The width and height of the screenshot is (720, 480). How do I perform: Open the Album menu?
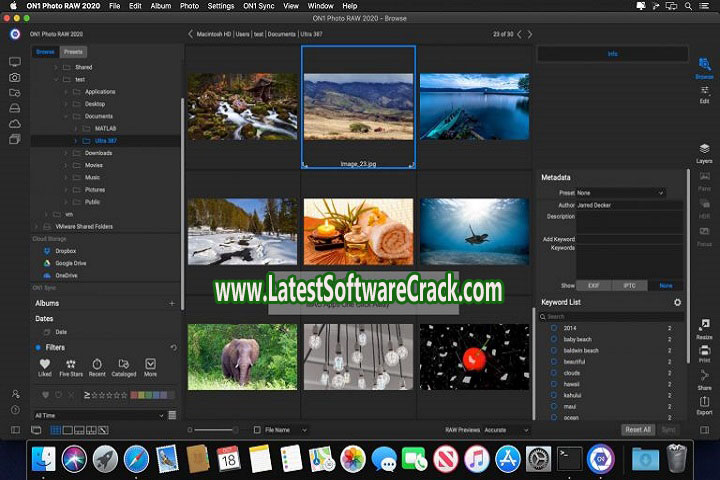coord(162,6)
